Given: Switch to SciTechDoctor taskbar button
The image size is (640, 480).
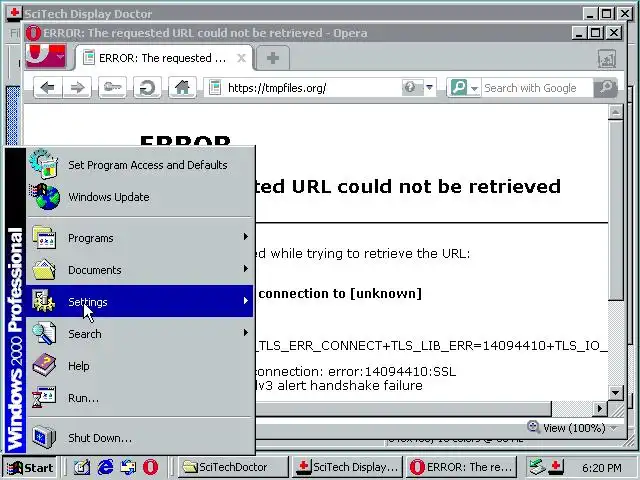Looking at the screenshot, I should [233, 467].
